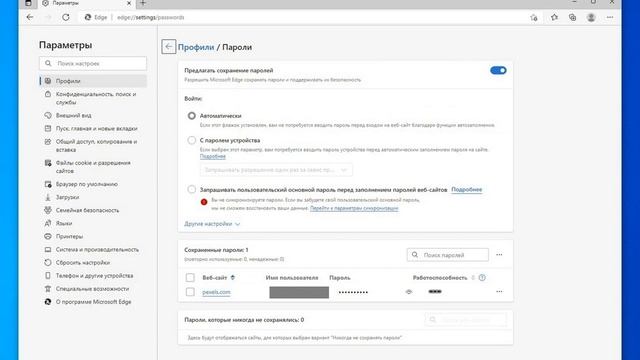The height and width of the screenshot is (360, 640).
Task: Click Поиск паролей search field
Action: [x=448, y=255]
